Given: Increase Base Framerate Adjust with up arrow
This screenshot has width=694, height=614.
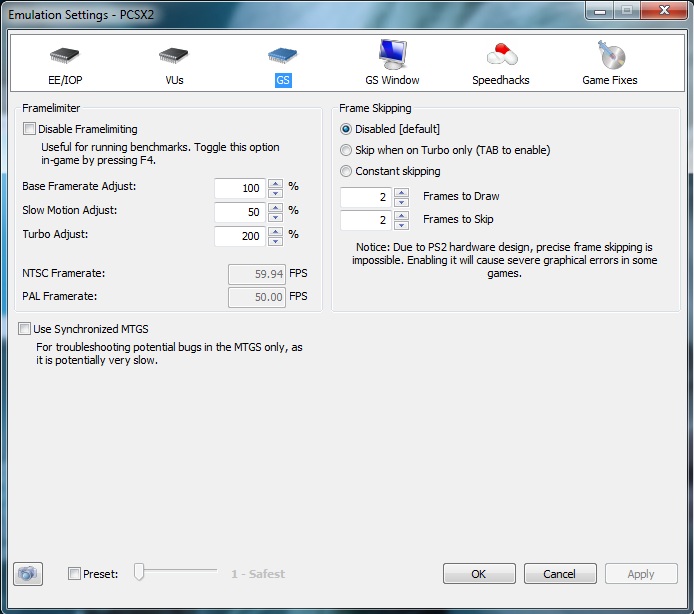Looking at the screenshot, I should tap(275, 183).
